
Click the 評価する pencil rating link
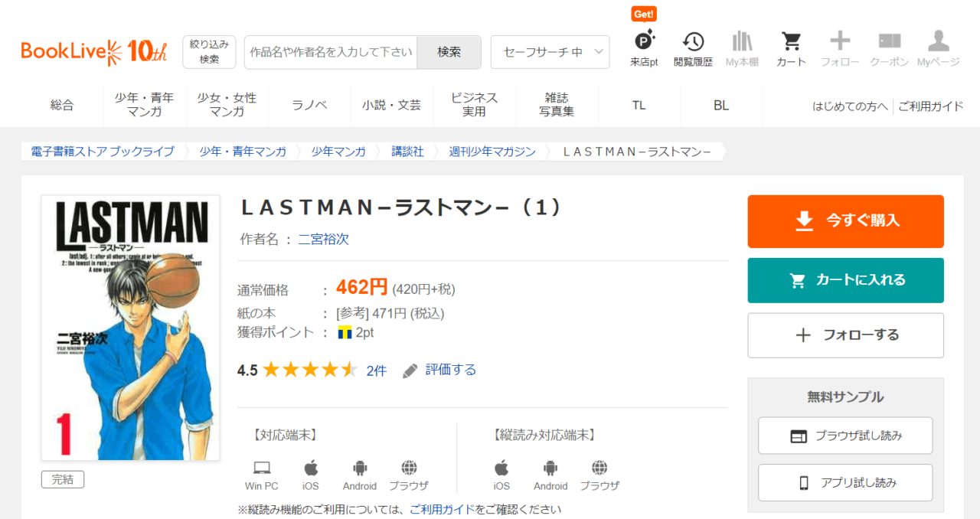click(440, 370)
